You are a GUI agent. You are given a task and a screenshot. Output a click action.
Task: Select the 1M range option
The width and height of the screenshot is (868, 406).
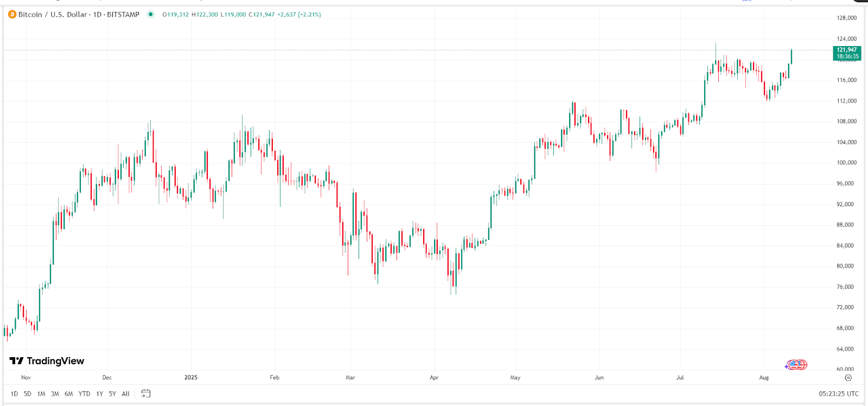(x=41, y=394)
